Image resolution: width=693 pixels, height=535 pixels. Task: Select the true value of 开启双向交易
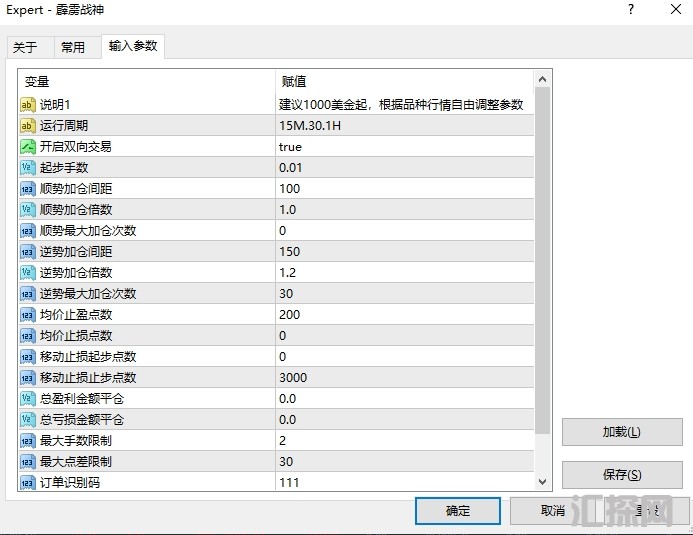tap(290, 147)
